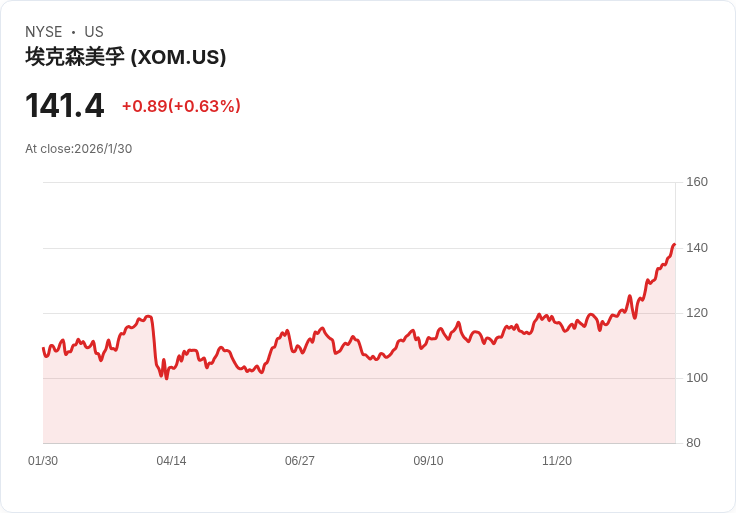This screenshot has height=513, width=736.
Task: Click the 160 y-axis label
Action: [x=697, y=182]
